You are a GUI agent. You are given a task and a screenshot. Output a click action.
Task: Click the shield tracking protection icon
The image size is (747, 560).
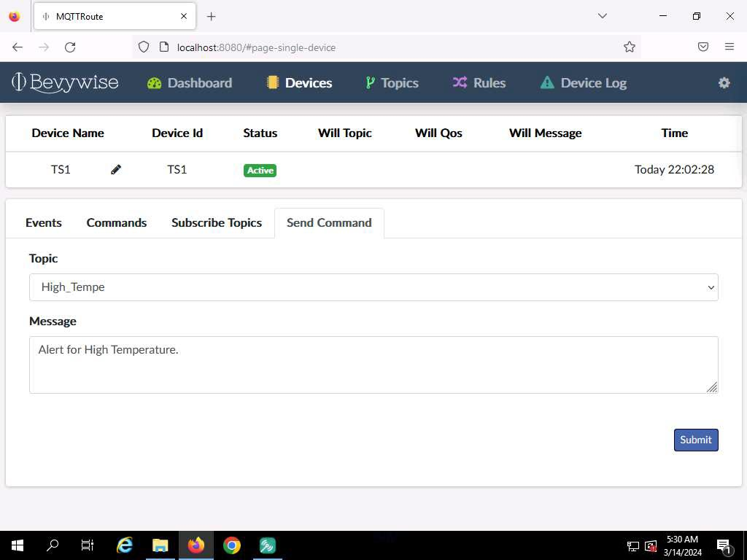[x=144, y=47]
